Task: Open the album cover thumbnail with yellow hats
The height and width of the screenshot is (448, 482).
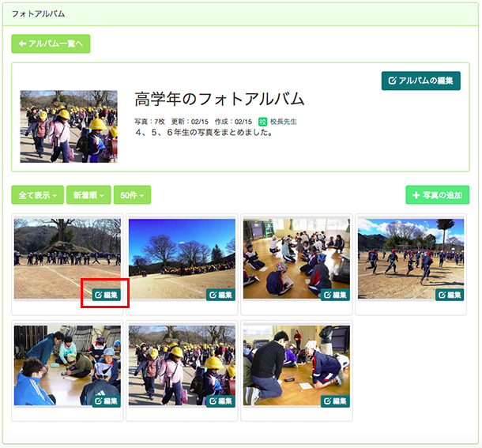Action: coord(69,126)
